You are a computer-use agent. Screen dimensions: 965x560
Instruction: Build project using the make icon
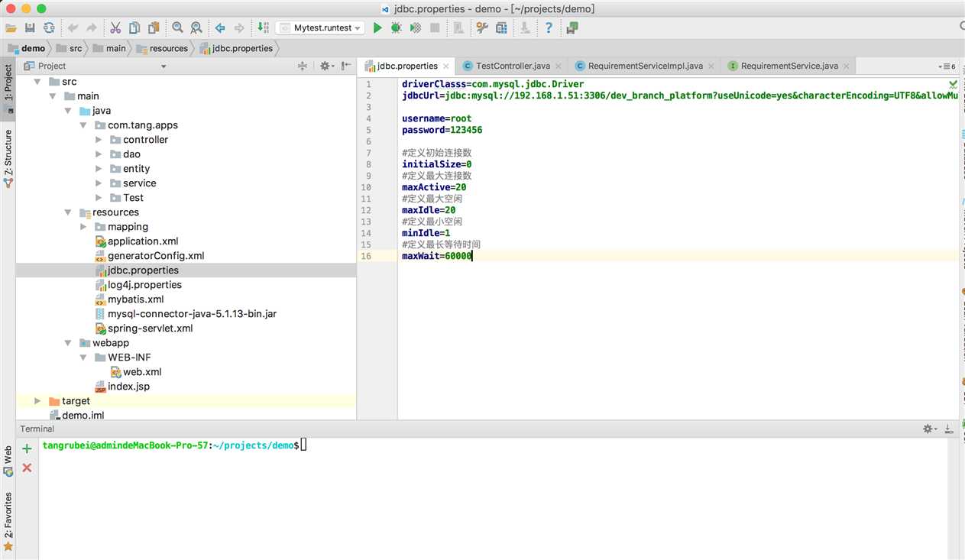(x=263, y=28)
